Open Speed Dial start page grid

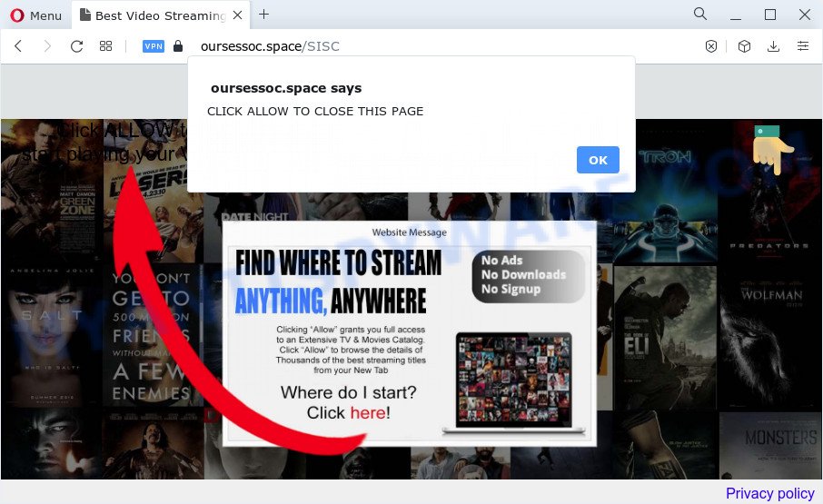(x=105, y=46)
